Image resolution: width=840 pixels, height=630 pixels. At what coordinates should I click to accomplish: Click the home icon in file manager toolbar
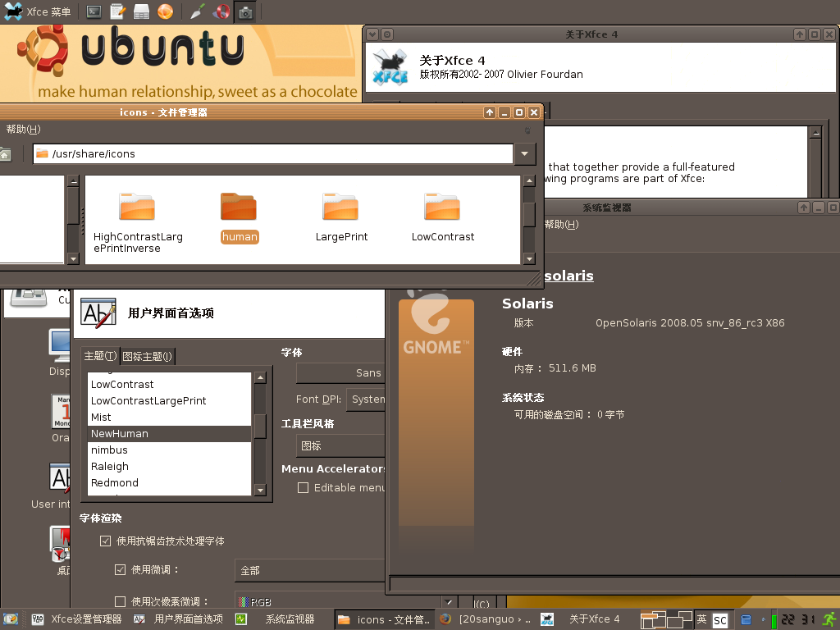coord(5,154)
